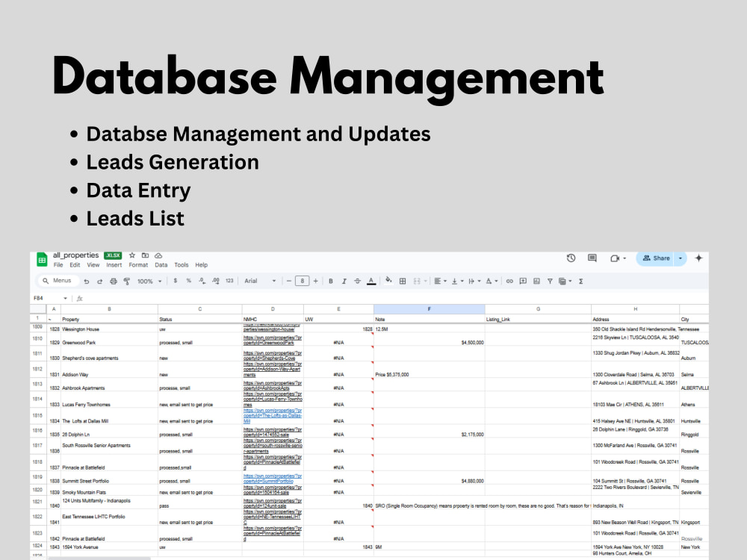Image resolution: width=747 pixels, height=560 pixels.
Task: Click the Insert comment icon
Action: click(523, 281)
